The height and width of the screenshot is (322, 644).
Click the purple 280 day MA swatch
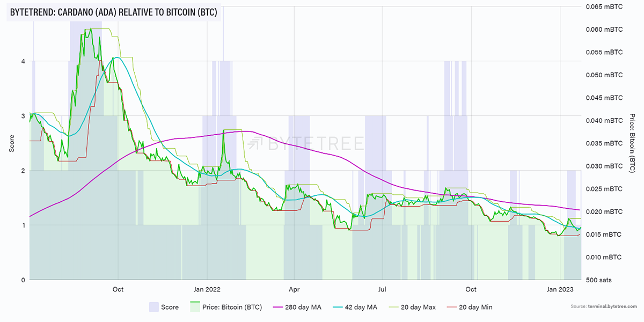pyautogui.click(x=278, y=308)
